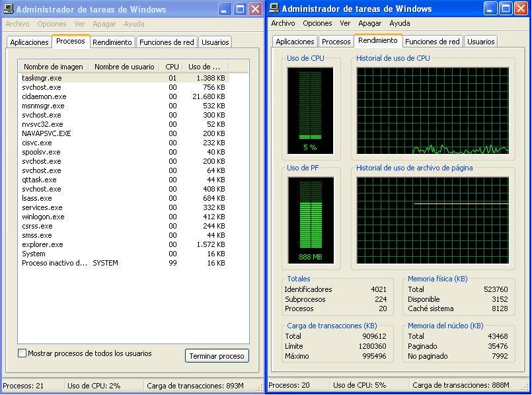Open Ayuda menu in the left window
Image resolution: width=532 pixels, height=395 pixels.
[134, 24]
